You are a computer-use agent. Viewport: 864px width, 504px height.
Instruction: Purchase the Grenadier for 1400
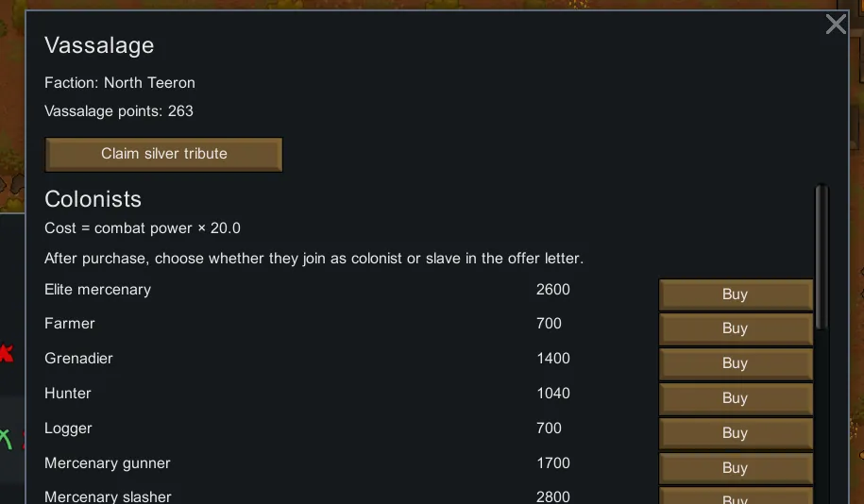tap(735, 363)
